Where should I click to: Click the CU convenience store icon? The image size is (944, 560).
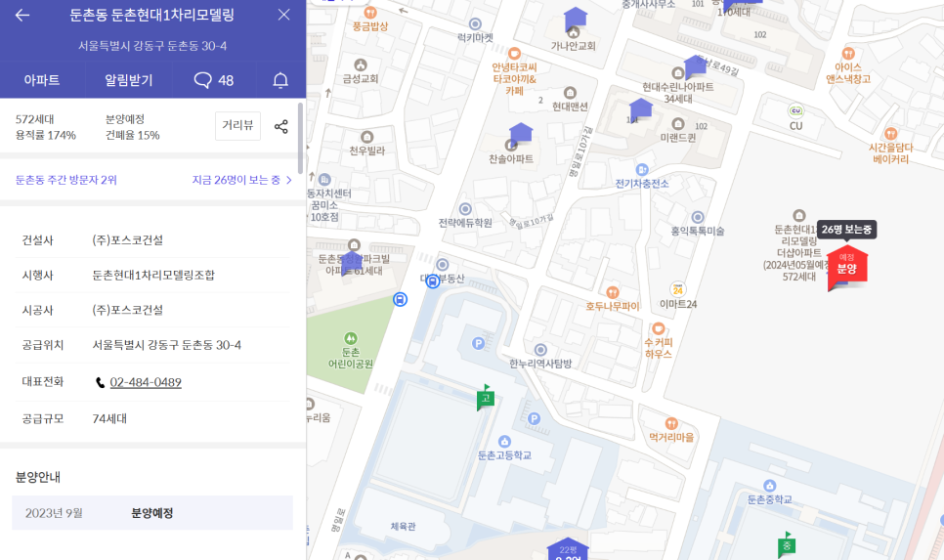click(x=795, y=110)
